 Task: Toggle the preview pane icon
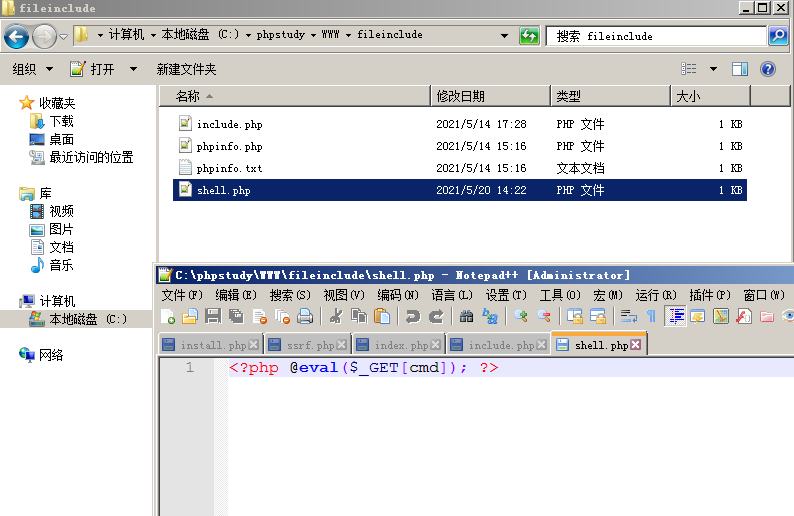point(740,69)
